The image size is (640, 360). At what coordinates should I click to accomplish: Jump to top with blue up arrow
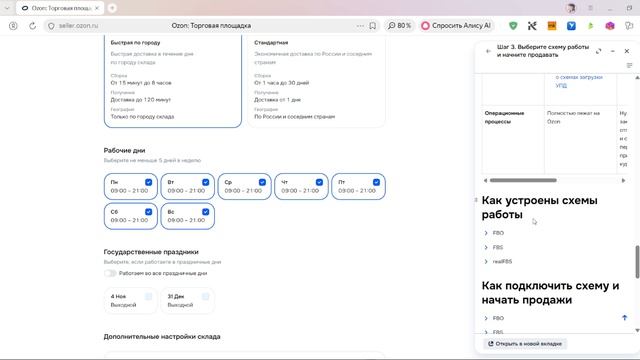624,318
